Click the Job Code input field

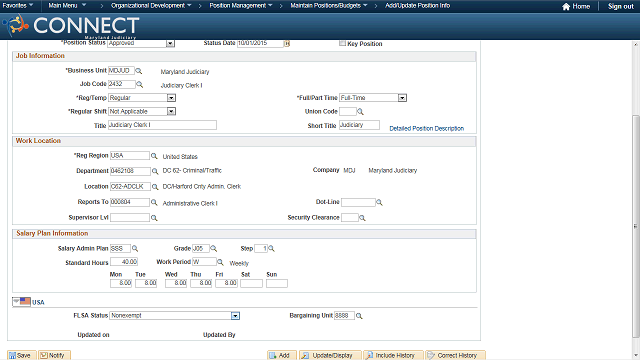click(122, 84)
